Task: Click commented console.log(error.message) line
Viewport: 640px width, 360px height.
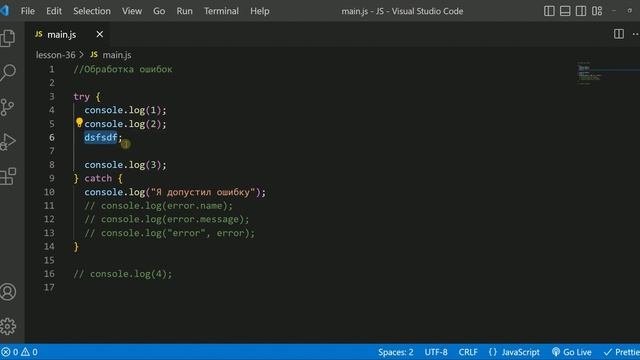Action: (x=167, y=219)
